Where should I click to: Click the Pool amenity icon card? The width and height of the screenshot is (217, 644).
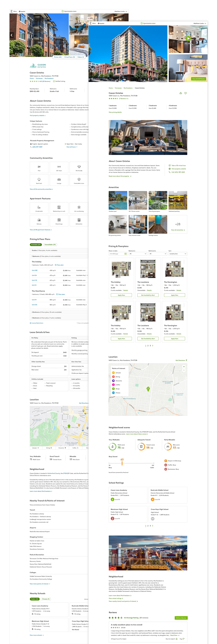(39, 167)
